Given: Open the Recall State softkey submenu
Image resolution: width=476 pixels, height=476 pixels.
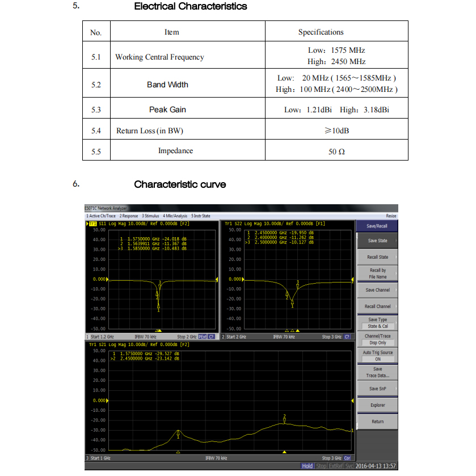Looking at the screenshot, I should point(377,257).
